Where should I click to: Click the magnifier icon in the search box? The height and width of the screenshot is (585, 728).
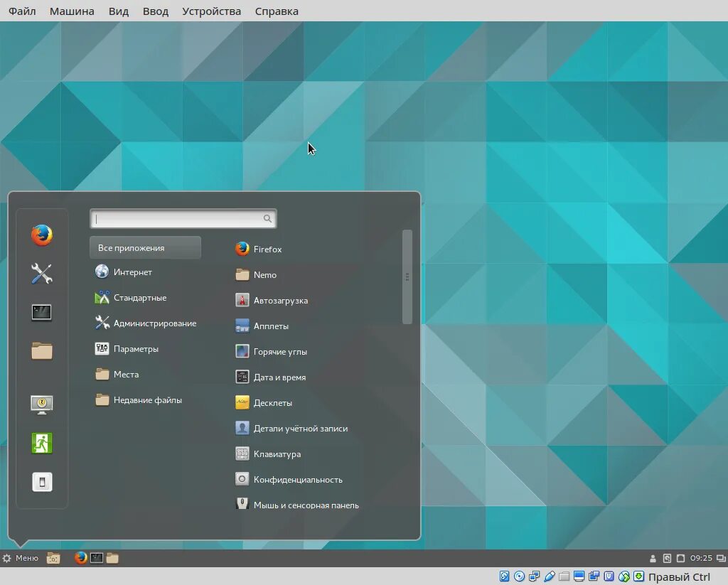267,218
